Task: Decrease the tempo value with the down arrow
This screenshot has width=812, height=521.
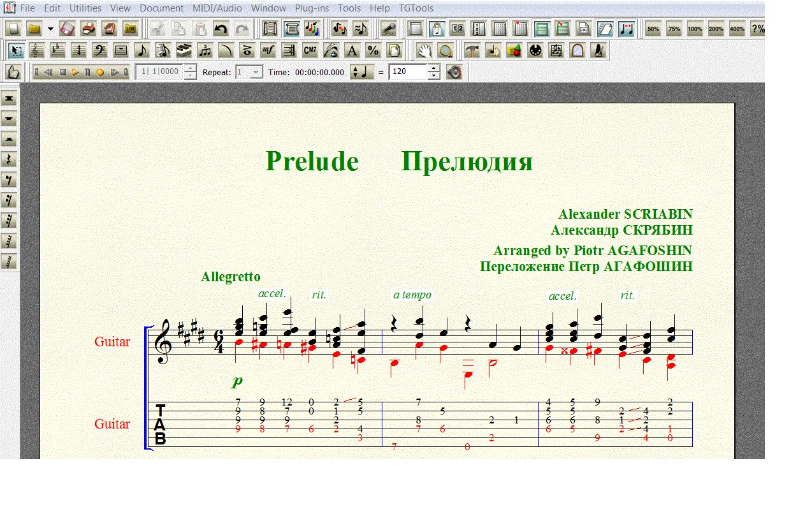Action: point(433,76)
